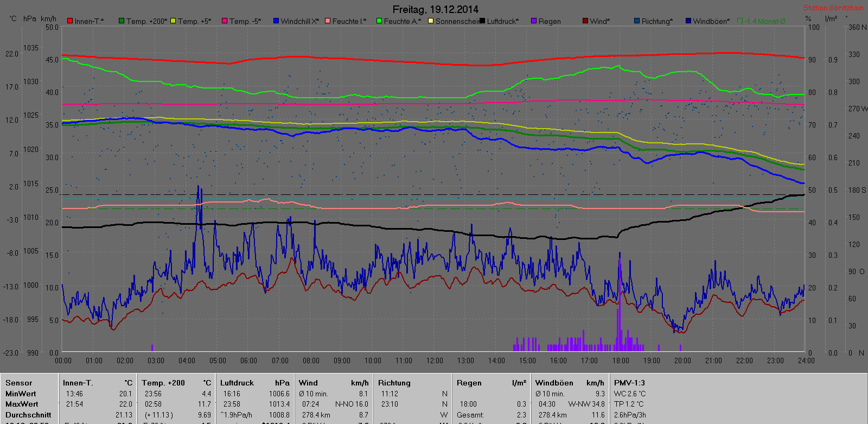
Task: Click the Windböen maximum time '04:30'
Action: coord(547,404)
